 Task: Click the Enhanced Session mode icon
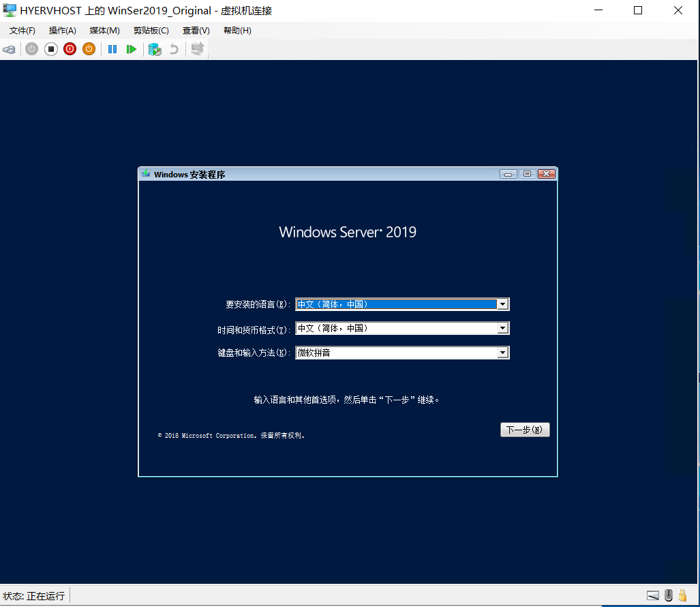pyautogui.click(x=197, y=48)
